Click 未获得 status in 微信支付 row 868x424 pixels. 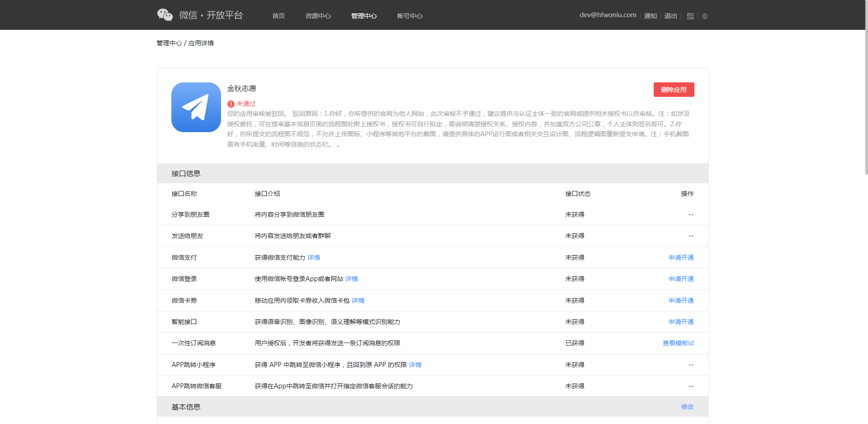tap(575, 257)
